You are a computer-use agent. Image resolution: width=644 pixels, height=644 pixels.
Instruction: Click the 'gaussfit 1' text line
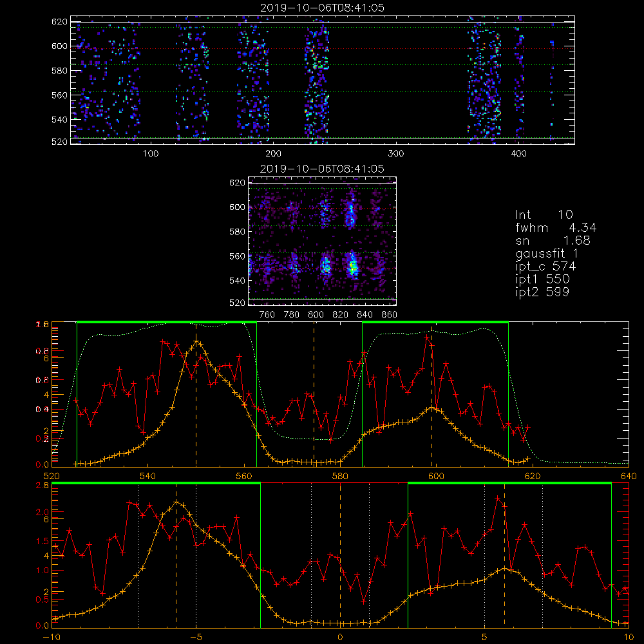547,254
